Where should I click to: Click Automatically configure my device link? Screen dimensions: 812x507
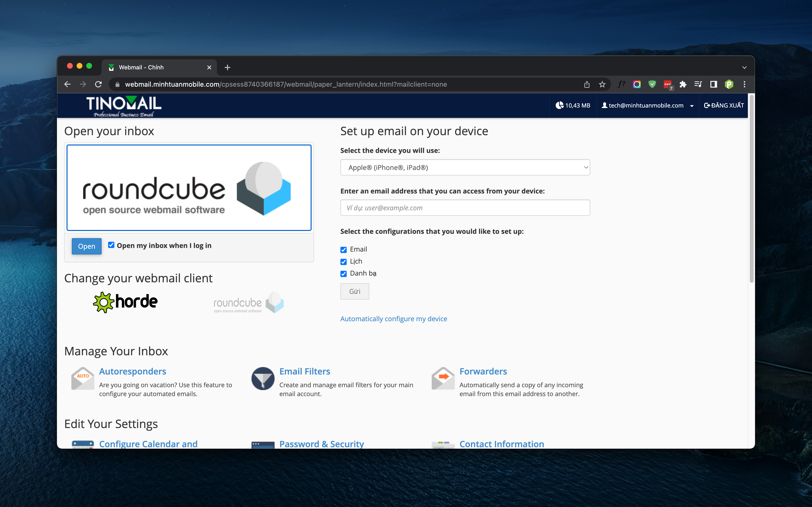point(394,319)
